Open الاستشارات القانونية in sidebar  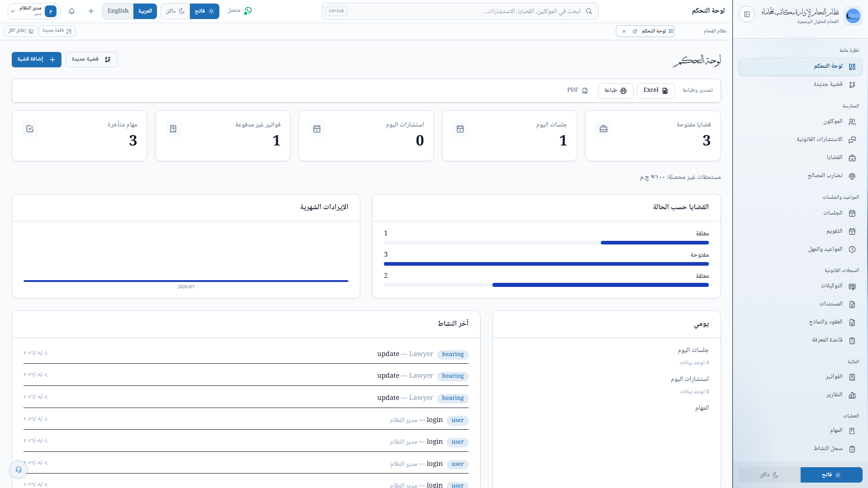point(800,140)
